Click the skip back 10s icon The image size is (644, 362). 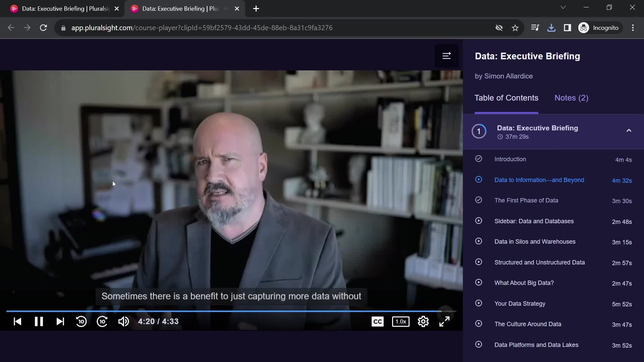[81, 321]
